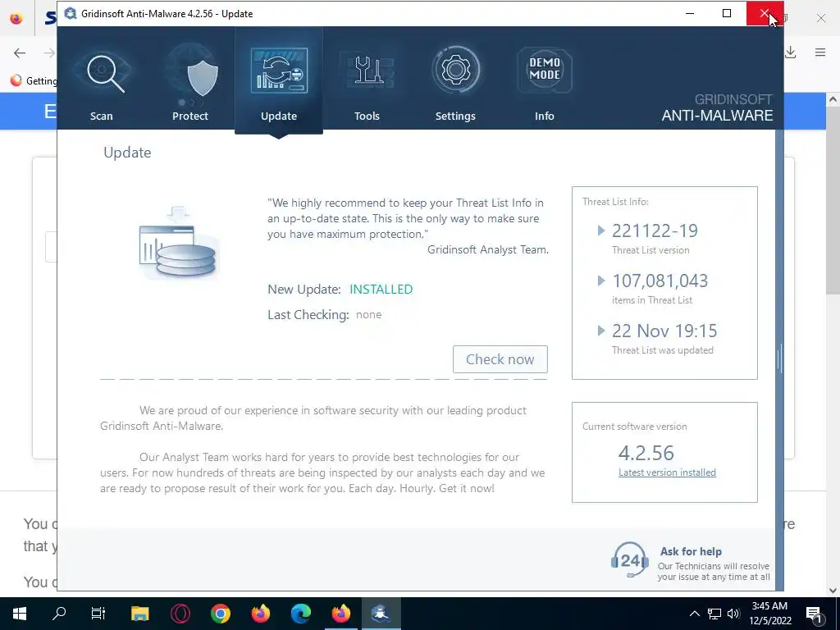The height and width of the screenshot is (630, 840).
Task: Click the 107,081,043 items count
Action: (660, 281)
